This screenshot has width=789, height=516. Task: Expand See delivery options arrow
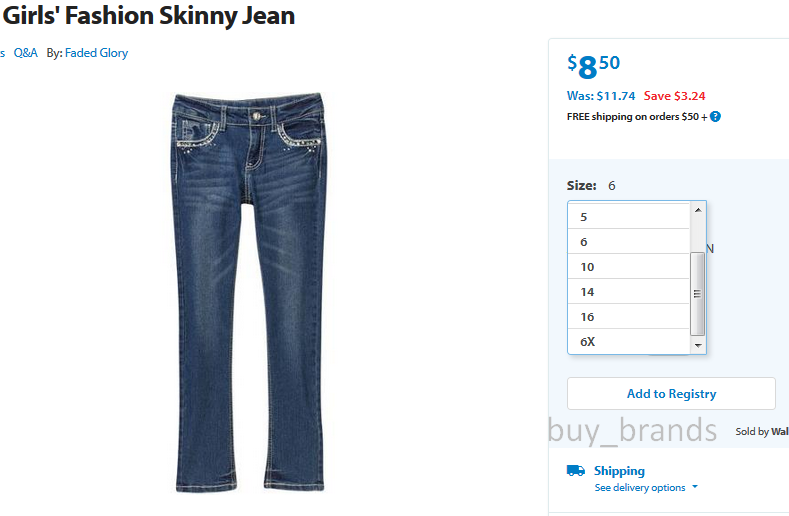click(695, 487)
